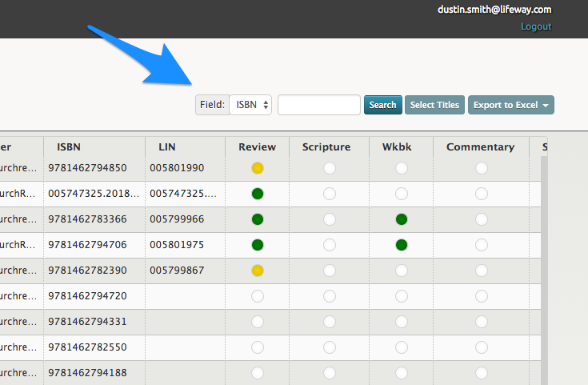Click green Review indicator in second table row
Image resolution: width=588 pixels, height=385 pixels.
click(258, 194)
